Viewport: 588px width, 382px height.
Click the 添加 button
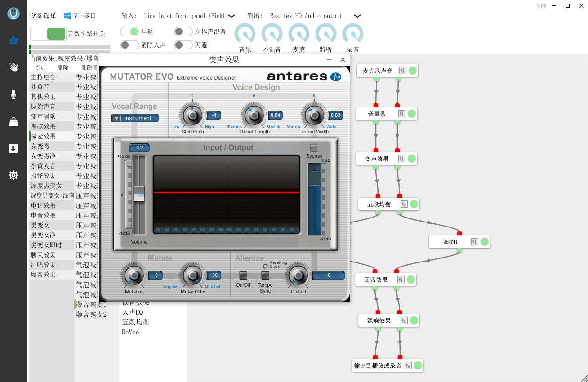40,67
